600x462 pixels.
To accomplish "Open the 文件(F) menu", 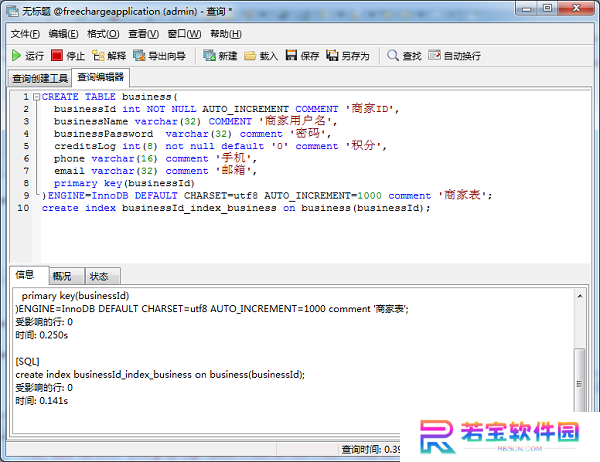I will coord(25,34).
